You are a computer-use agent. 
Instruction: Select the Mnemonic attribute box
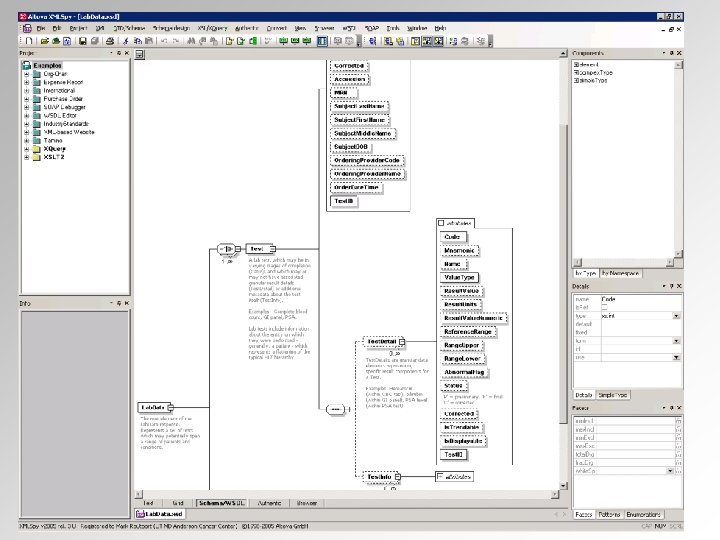tap(459, 251)
